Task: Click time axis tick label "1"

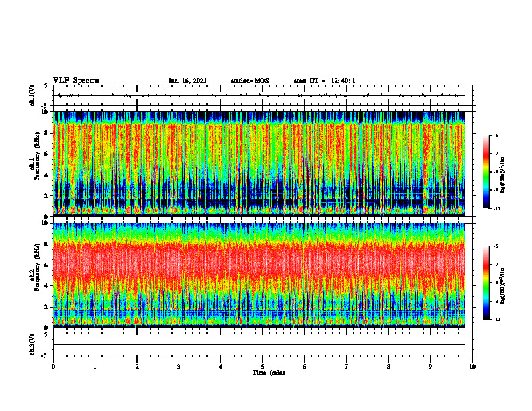Action: [x=95, y=367]
